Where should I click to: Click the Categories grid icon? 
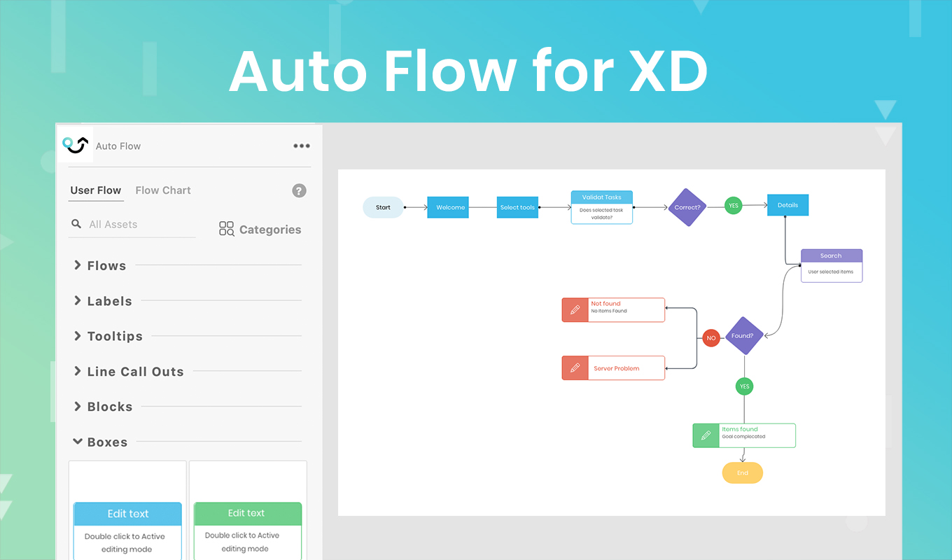[226, 229]
